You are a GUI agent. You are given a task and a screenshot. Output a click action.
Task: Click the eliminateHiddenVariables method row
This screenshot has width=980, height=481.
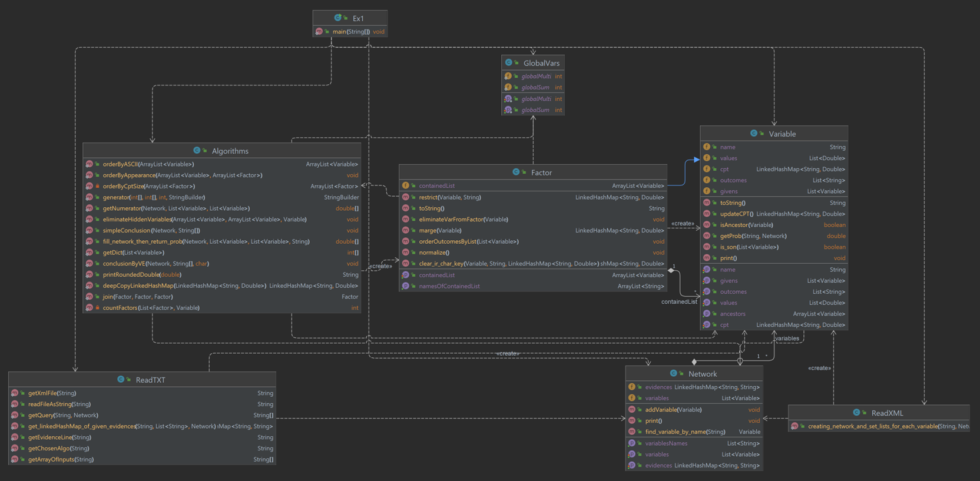point(222,220)
